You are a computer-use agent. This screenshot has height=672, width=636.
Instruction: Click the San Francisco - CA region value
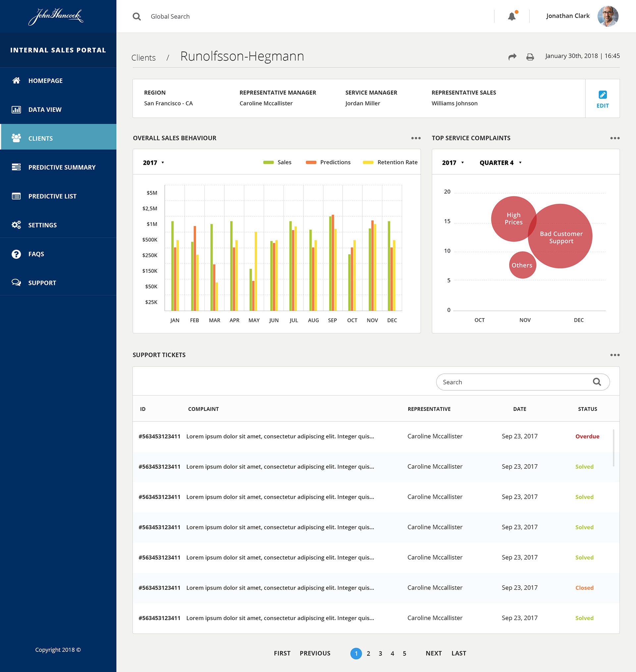(168, 103)
